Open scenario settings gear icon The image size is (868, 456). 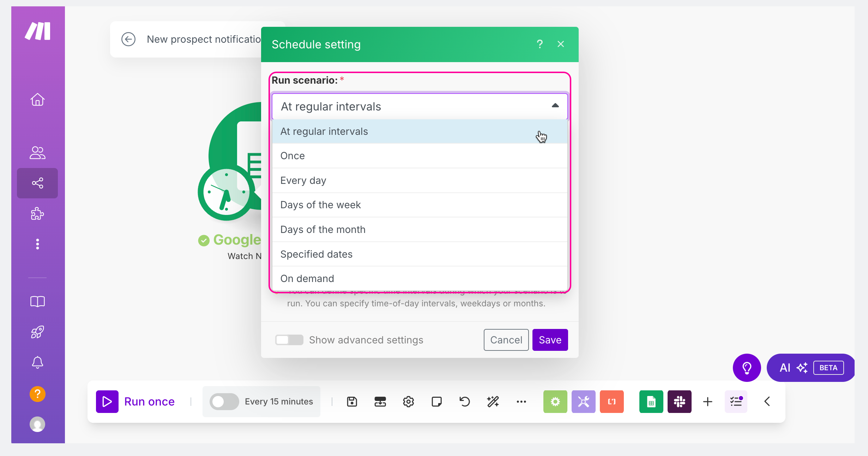click(408, 402)
